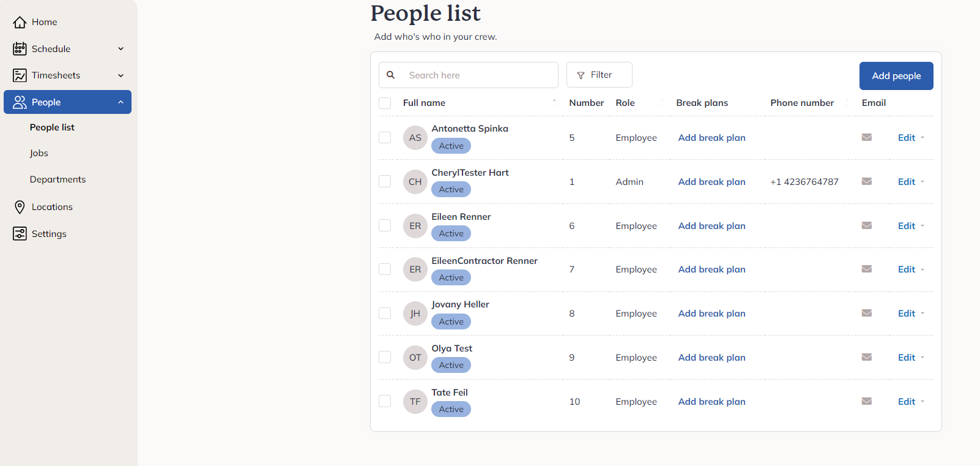980x466 pixels.
Task: Check the box for Olya Test
Action: pyautogui.click(x=385, y=357)
